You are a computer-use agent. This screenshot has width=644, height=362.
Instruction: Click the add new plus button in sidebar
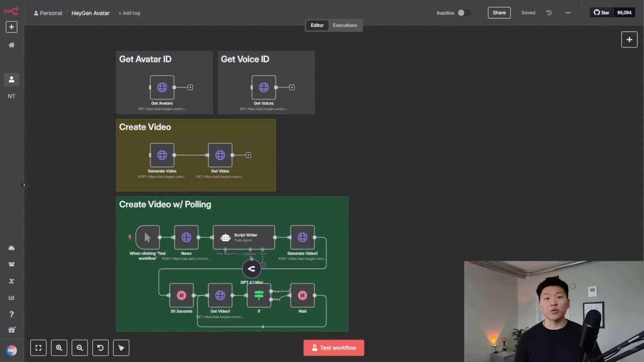(11, 27)
